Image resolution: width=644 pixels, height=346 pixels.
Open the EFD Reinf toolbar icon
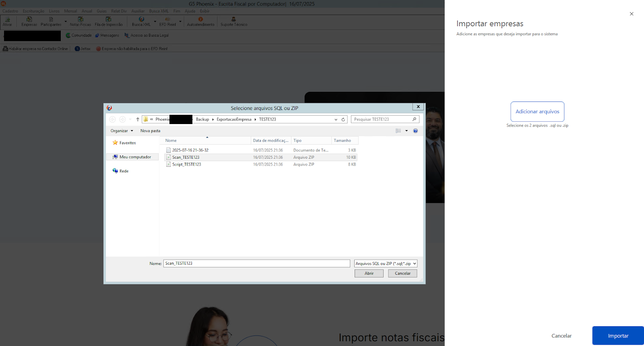pyautogui.click(x=167, y=21)
